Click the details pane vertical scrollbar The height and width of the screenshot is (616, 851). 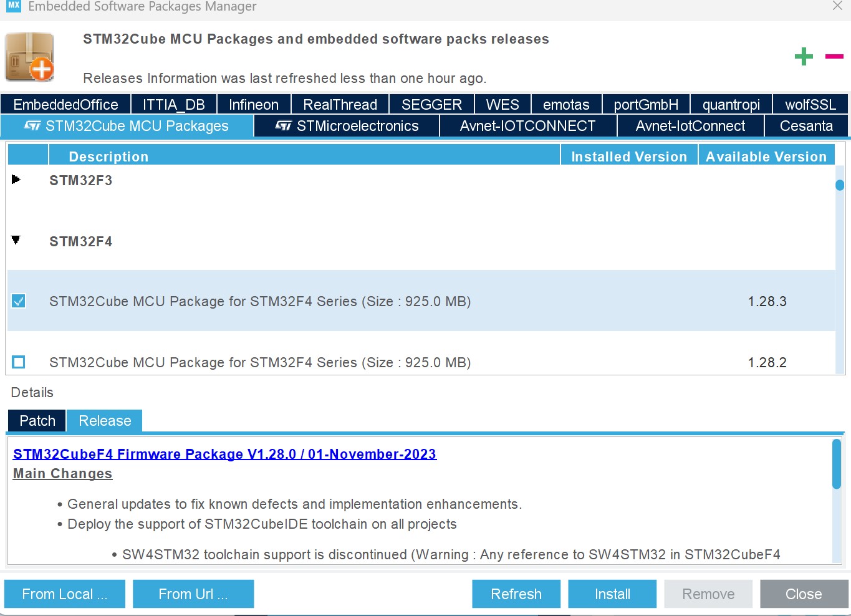coord(837,464)
